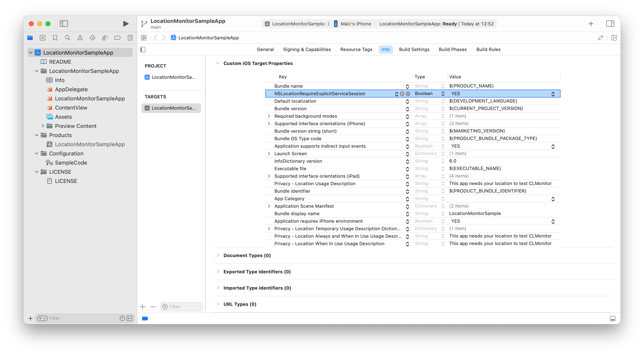Collapse Custom iOS Target Properties section
The width and height of the screenshot is (644, 355).
coord(218,64)
